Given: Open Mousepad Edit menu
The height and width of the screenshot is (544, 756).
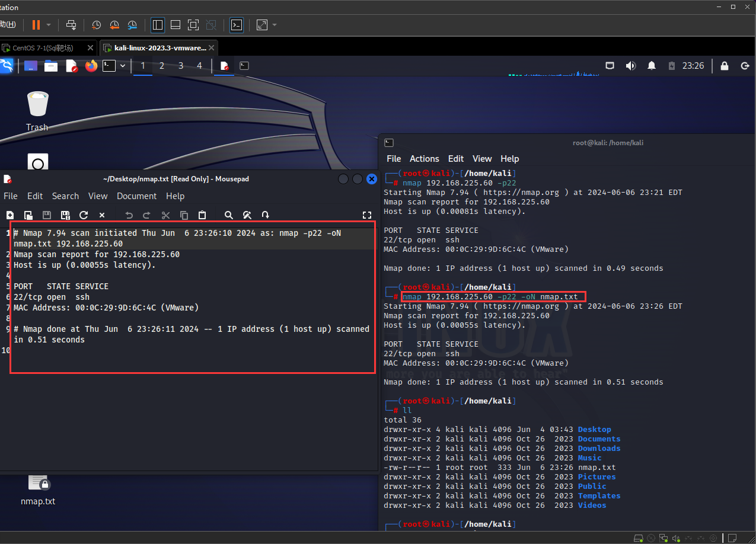Looking at the screenshot, I should 35,196.
